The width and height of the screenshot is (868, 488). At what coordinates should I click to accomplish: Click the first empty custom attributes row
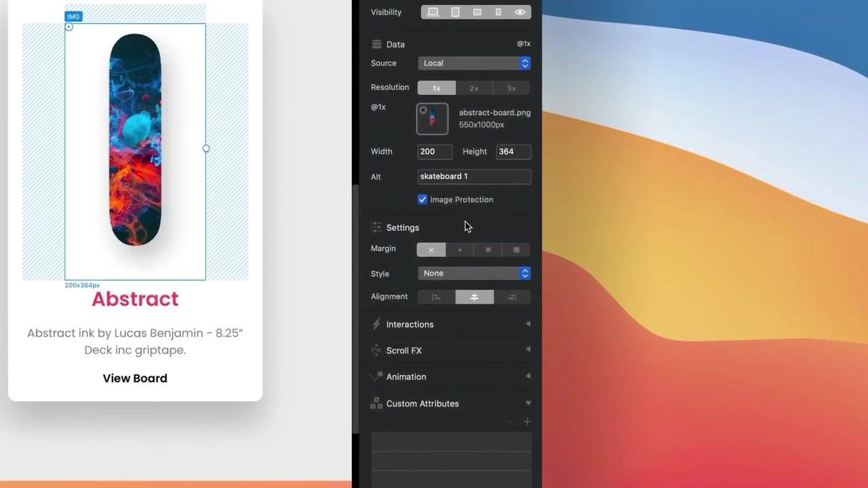[451, 441]
